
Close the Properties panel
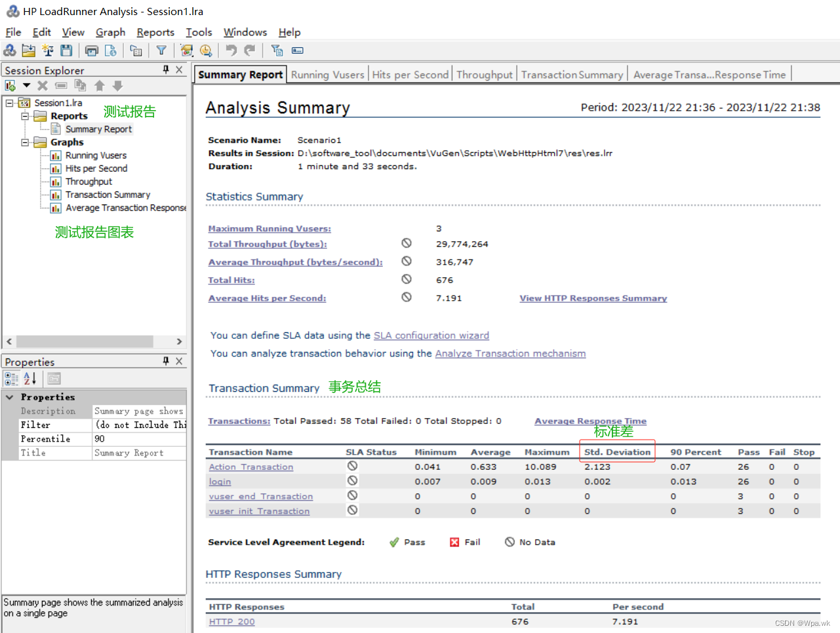coord(179,361)
